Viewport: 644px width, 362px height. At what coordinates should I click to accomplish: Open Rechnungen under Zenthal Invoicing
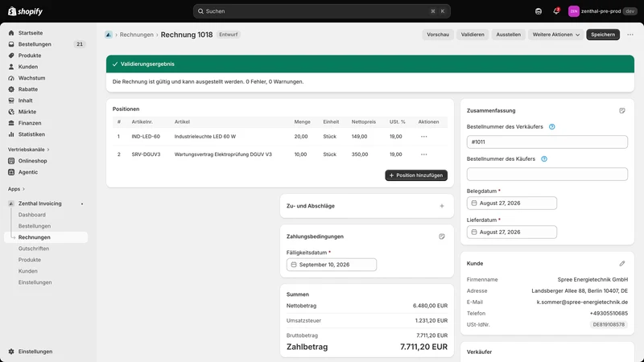coord(46,237)
